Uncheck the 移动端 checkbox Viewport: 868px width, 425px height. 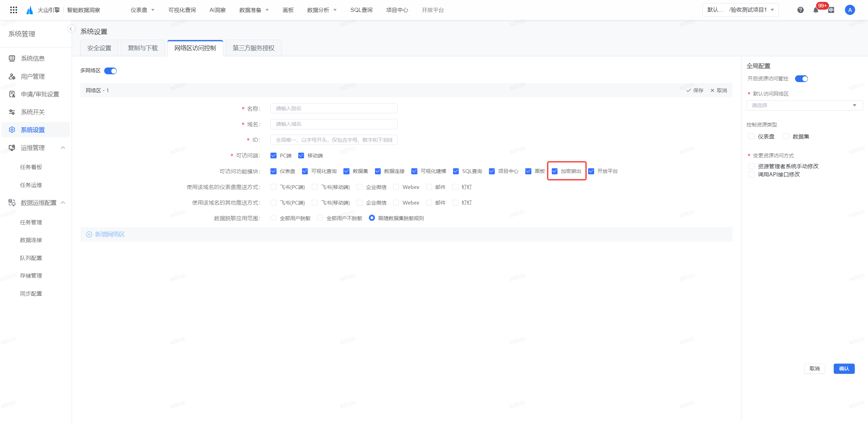click(x=301, y=155)
